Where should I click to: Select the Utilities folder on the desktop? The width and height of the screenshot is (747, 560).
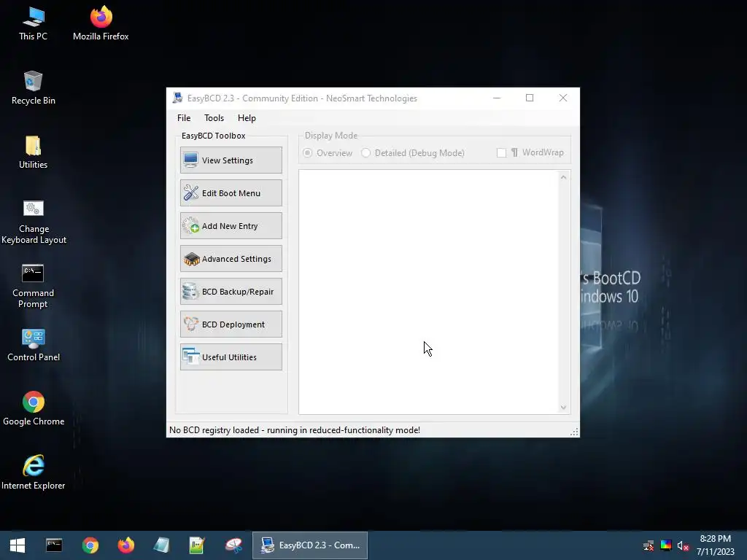coord(34,152)
